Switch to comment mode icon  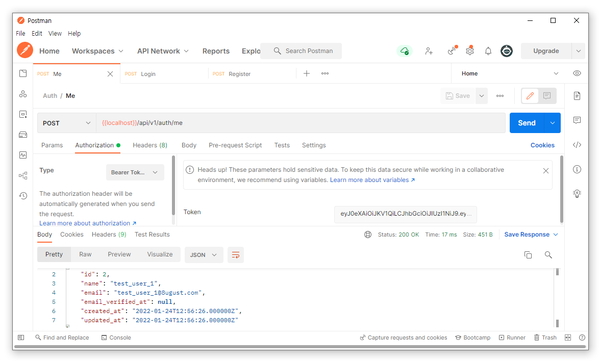pyautogui.click(x=547, y=96)
